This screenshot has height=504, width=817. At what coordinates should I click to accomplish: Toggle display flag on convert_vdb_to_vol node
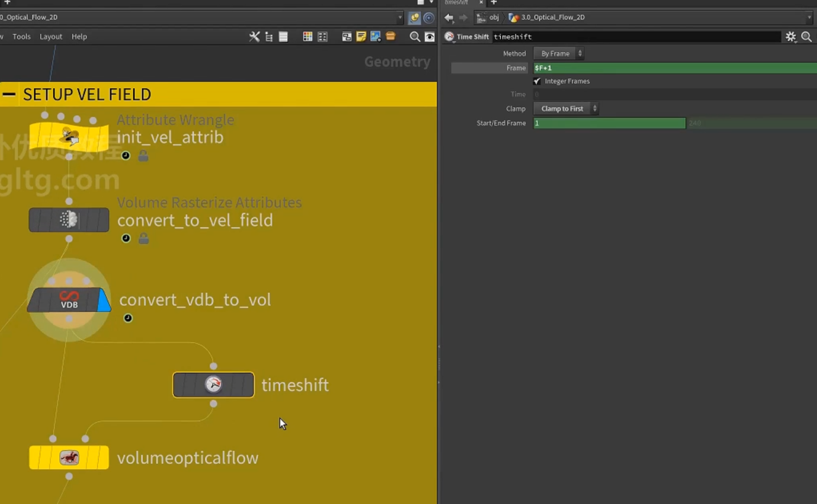[104, 300]
